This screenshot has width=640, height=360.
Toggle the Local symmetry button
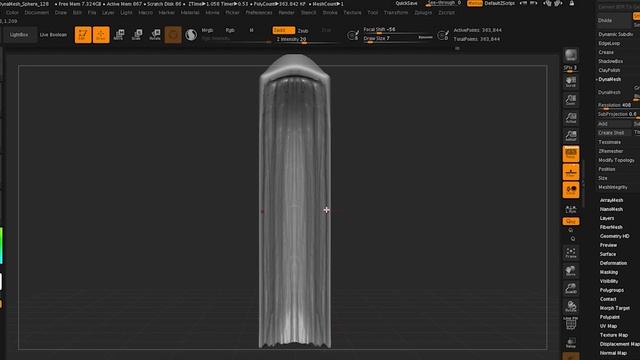coord(571,190)
